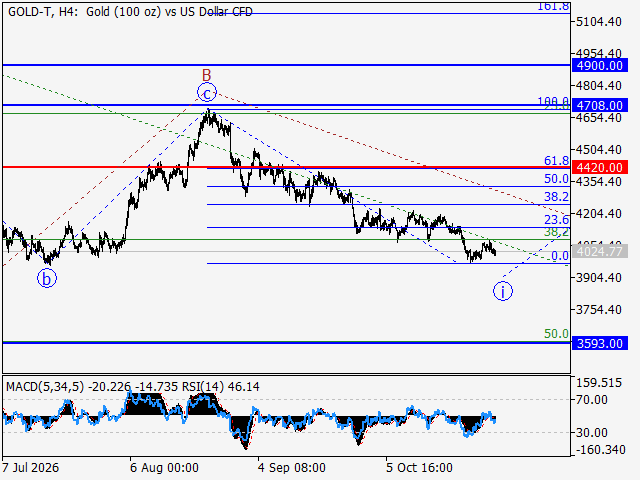Click the 6 Aug 00:00 date label

click(x=164, y=467)
